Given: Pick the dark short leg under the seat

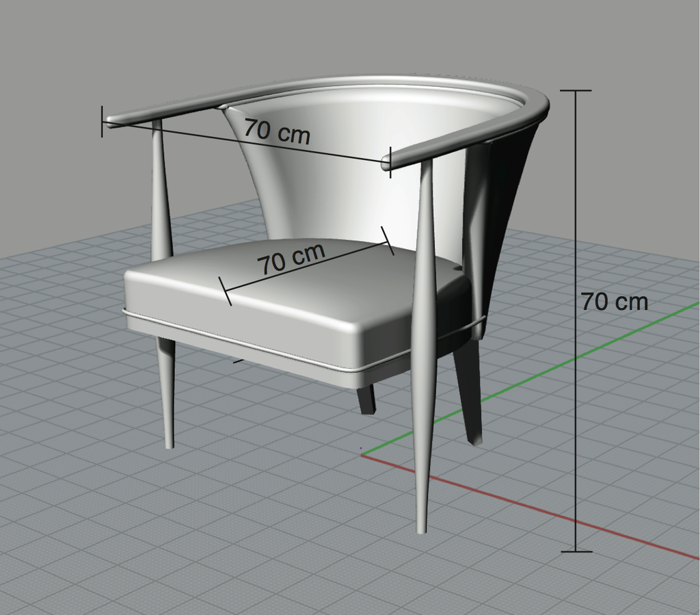Looking at the screenshot, I should (x=366, y=399).
